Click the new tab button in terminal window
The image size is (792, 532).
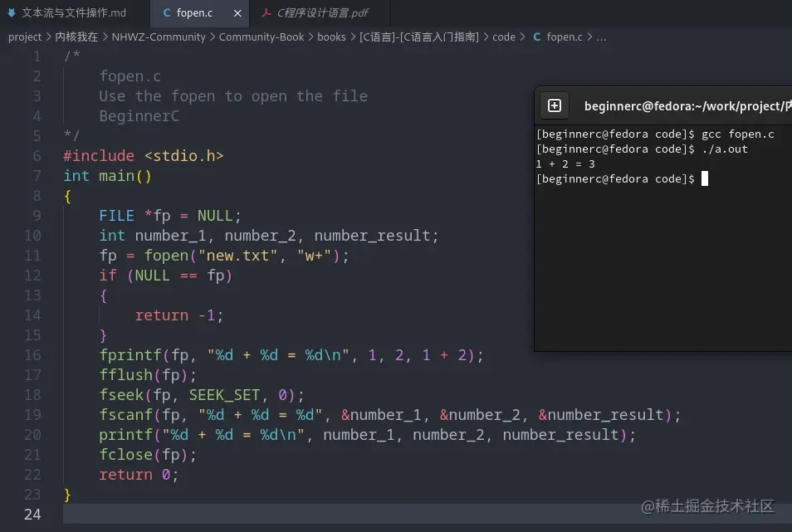coord(554,105)
